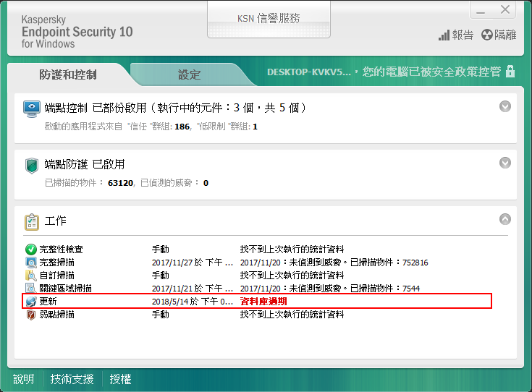This screenshot has height=392, width=532.
Task: Click the 更新 globe icon
Action: 31,301
